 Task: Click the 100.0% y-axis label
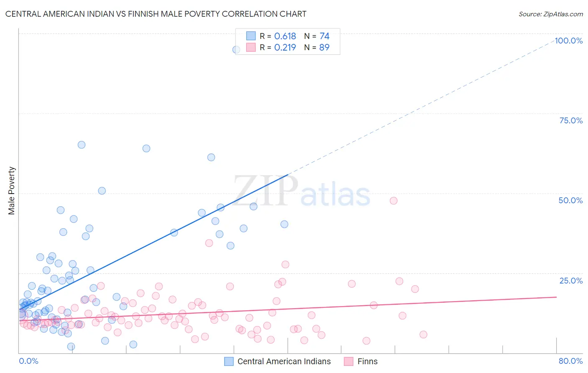pyautogui.click(x=568, y=41)
